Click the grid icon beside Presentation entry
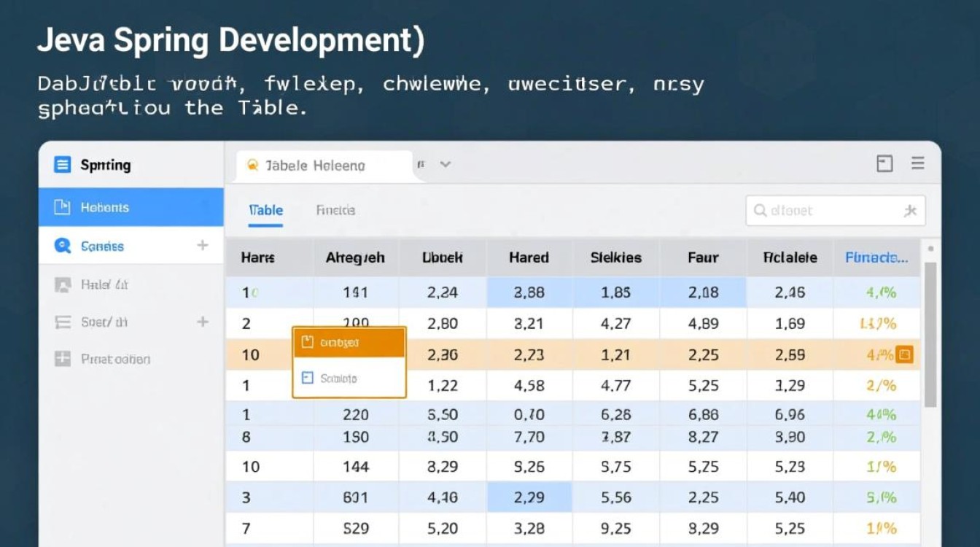 (x=62, y=359)
